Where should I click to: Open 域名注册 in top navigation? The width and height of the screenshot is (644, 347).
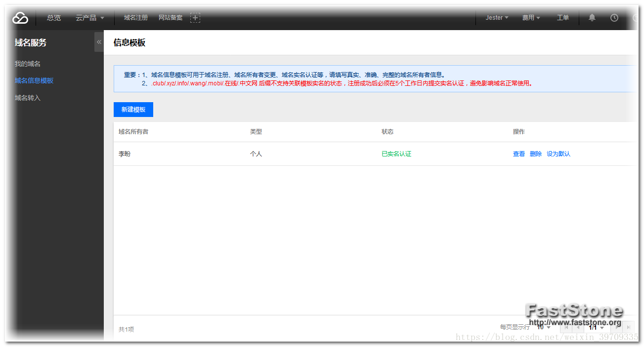[136, 18]
